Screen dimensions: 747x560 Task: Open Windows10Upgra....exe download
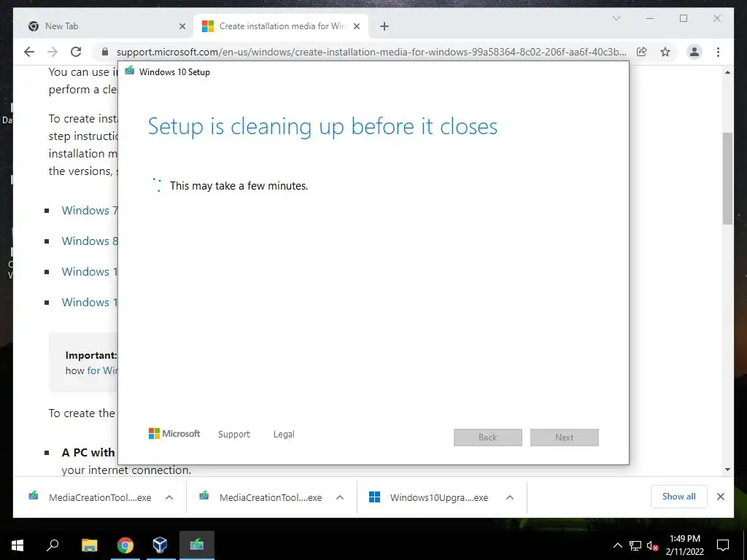click(x=431, y=497)
